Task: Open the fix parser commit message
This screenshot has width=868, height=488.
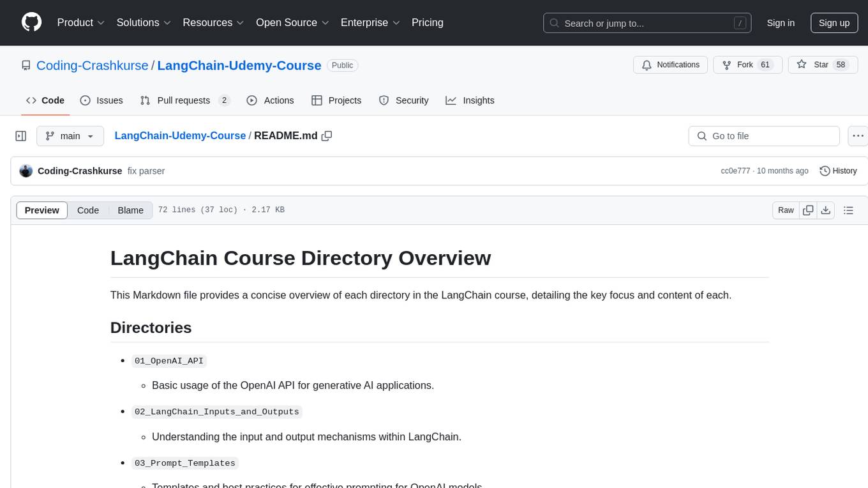Action: tap(146, 171)
